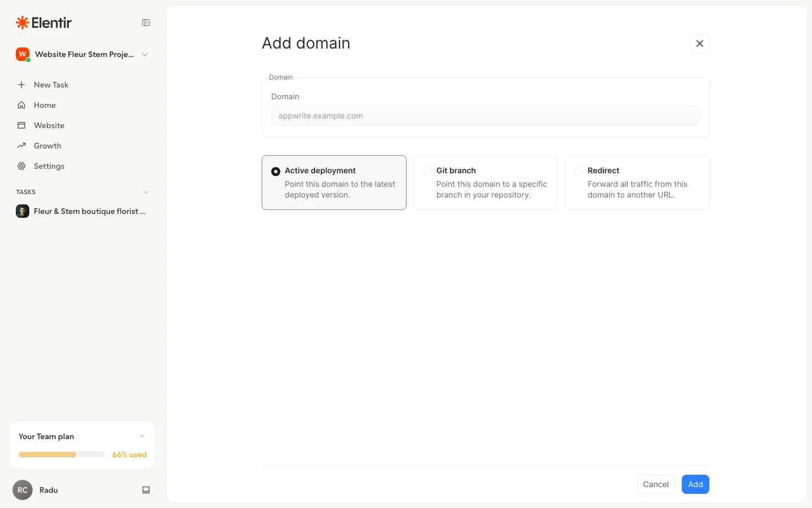Open Website section in sidebar
Viewport: 812px width, 508px height.
coord(82,125)
